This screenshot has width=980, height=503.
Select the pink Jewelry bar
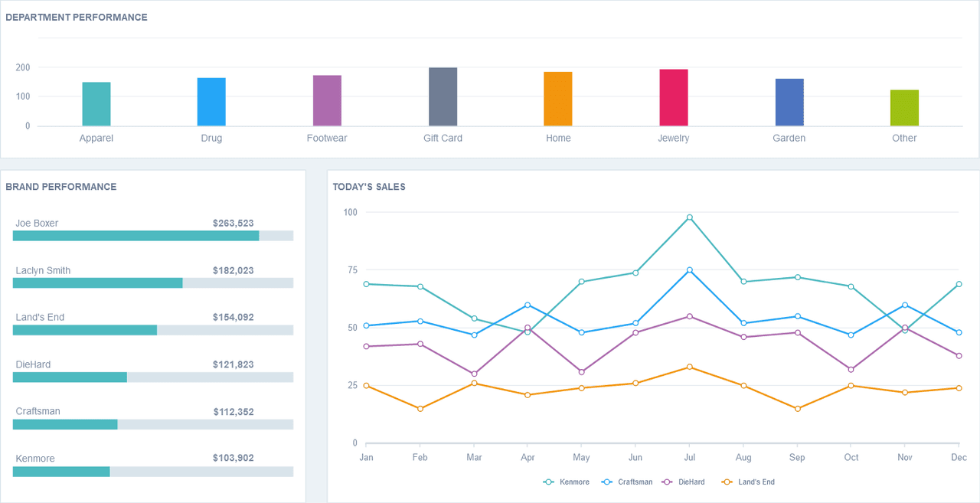674,97
